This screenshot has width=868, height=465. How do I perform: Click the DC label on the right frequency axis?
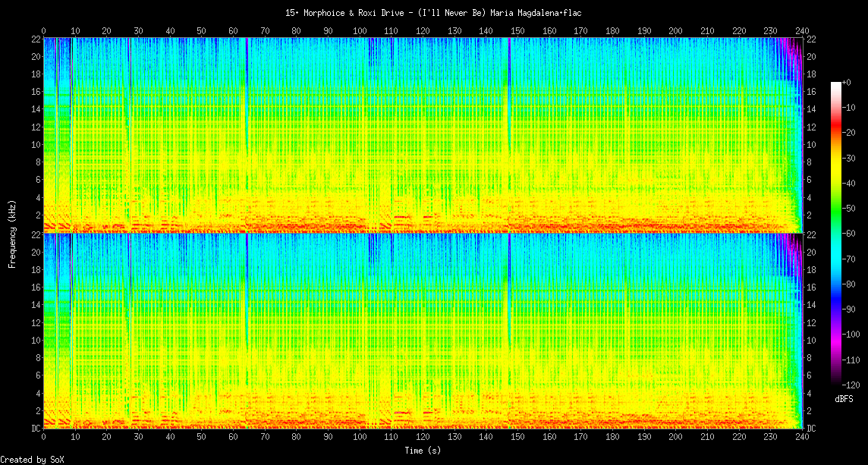tap(811, 429)
